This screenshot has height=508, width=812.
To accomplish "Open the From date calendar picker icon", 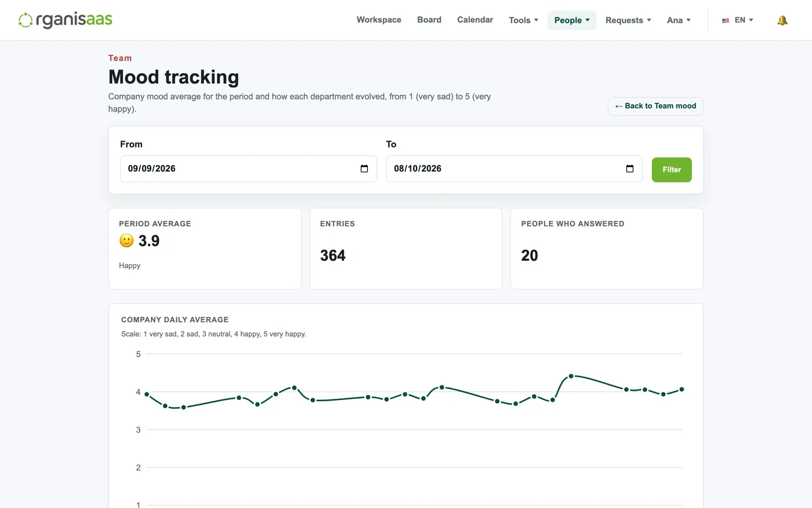I will pos(364,169).
